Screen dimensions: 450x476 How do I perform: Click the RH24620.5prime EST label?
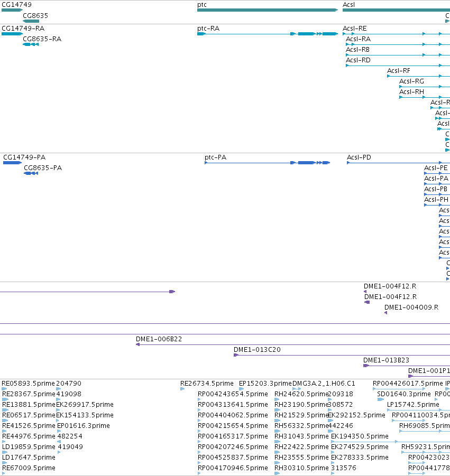pyautogui.click(x=301, y=394)
